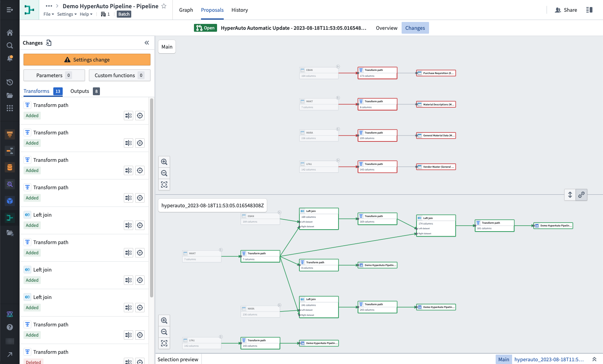603x364 pixels.
Task: Open the breadcrumb ellipsis menu
Action: pos(49,6)
